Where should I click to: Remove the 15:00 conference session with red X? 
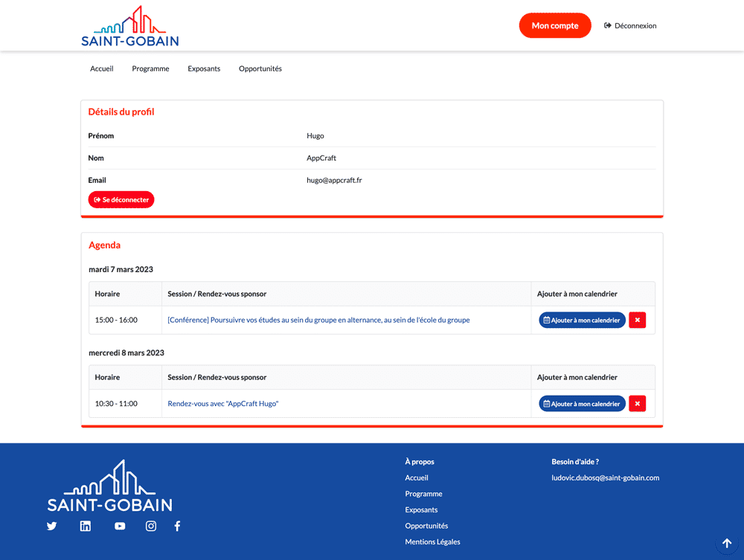click(x=637, y=320)
